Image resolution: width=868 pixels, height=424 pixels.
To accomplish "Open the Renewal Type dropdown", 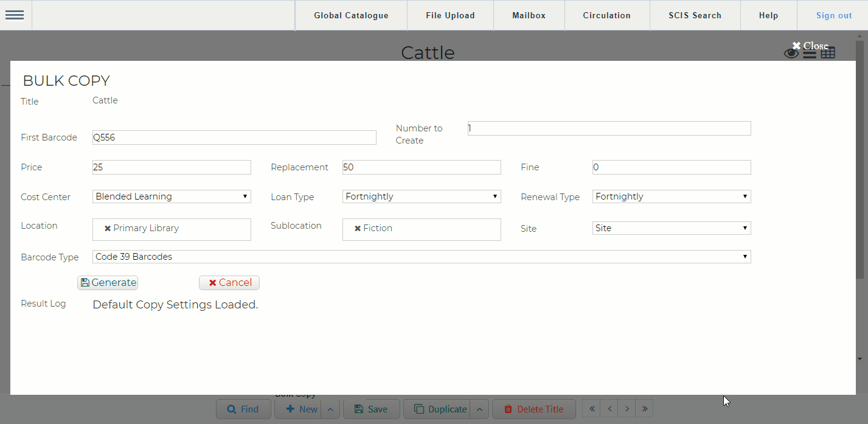I will 672,196.
